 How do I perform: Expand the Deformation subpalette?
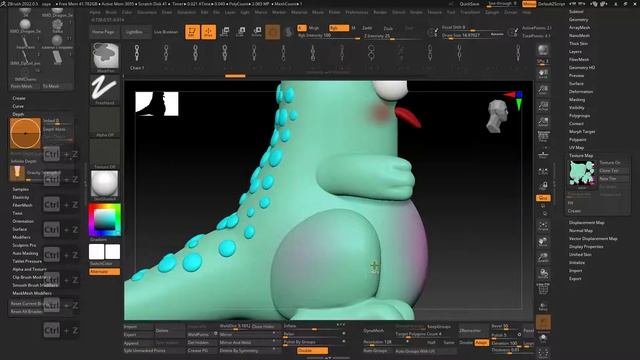(x=581, y=91)
